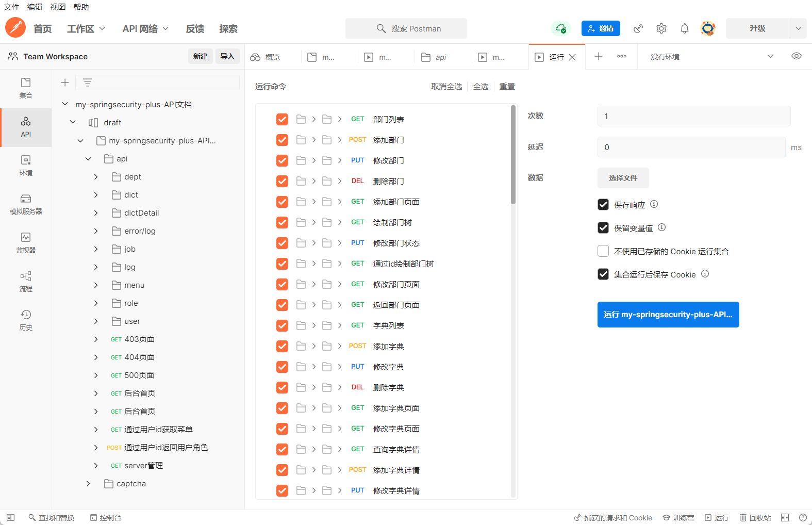Click the satellite capture requests icon
This screenshot has height=525, width=812.
[x=638, y=28]
